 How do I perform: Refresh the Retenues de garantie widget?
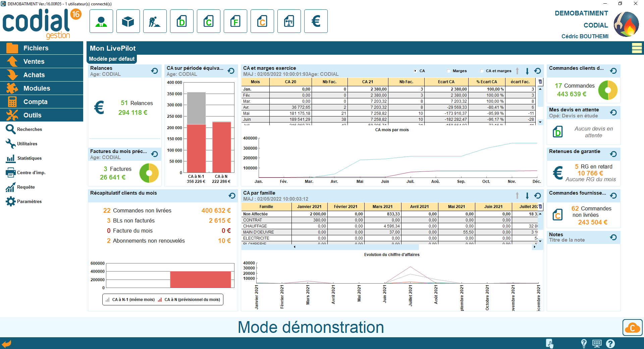[x=613, y=154]
